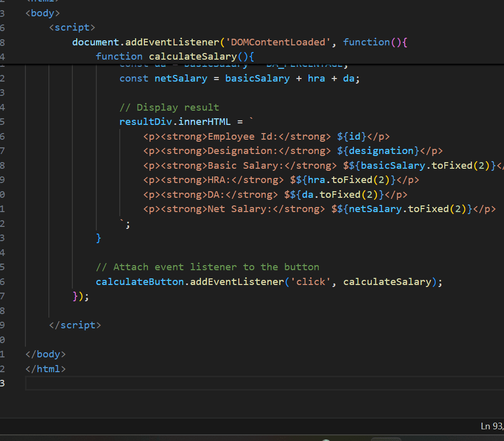Viewport: 504px width, 441px height.
Task: Click hra.toFixed(2) in the HRA line
Action: [x=349, y=180]
